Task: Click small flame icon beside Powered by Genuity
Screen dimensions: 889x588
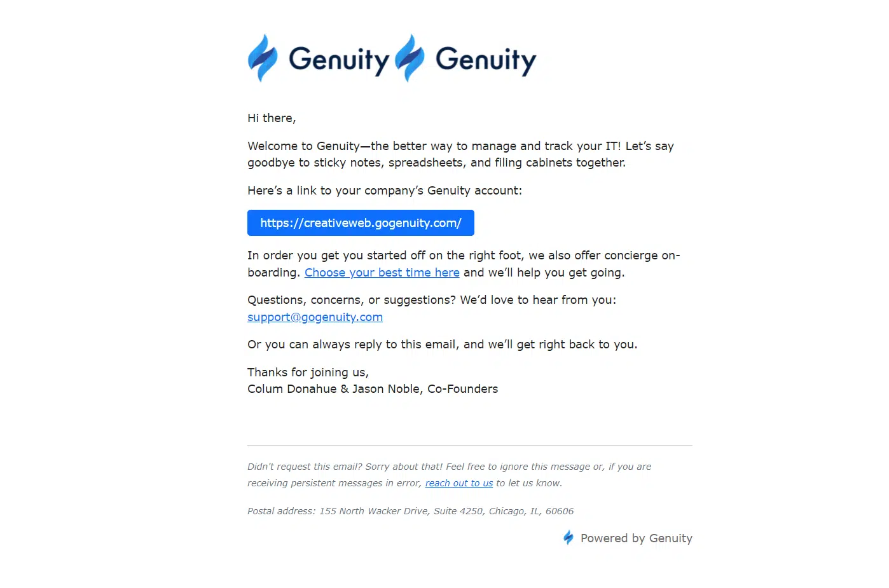Action: (x=569, y=538)
